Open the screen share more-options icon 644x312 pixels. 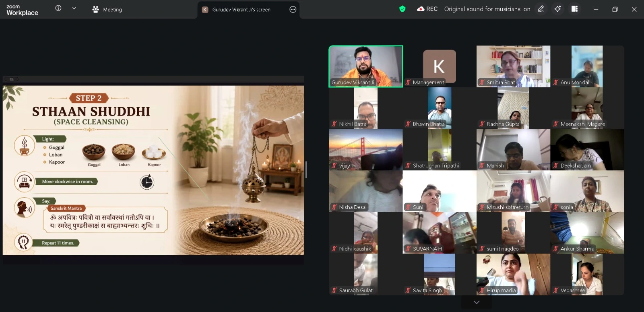click(x=293, y=9)
